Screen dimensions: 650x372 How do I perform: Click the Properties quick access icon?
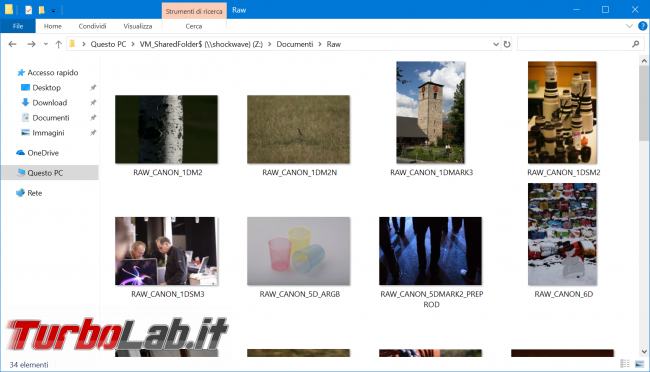[28, 10]
